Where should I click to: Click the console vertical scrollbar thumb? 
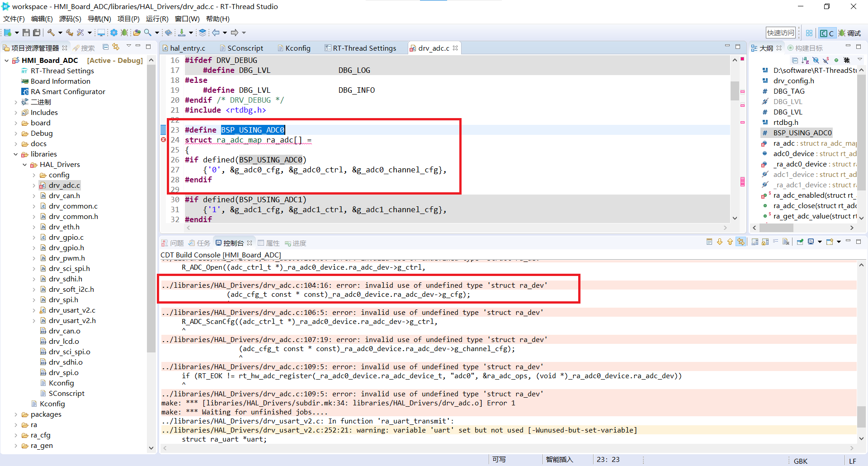tap(861, 417)
